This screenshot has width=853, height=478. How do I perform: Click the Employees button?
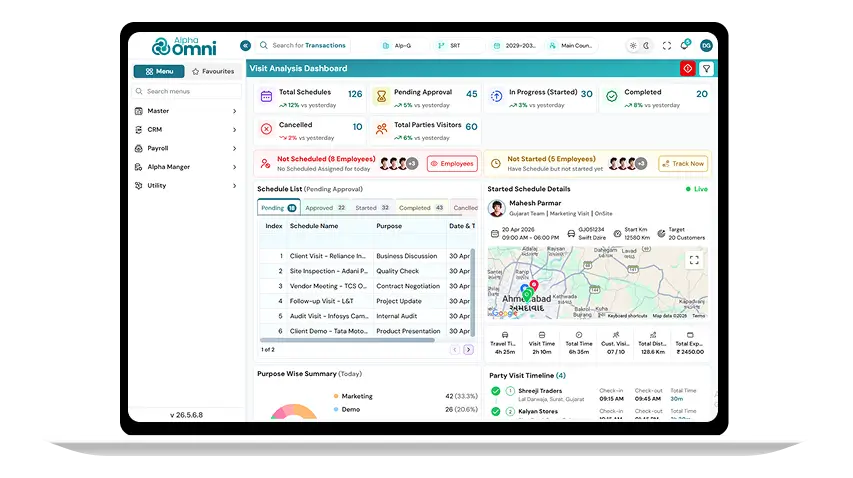452,164
